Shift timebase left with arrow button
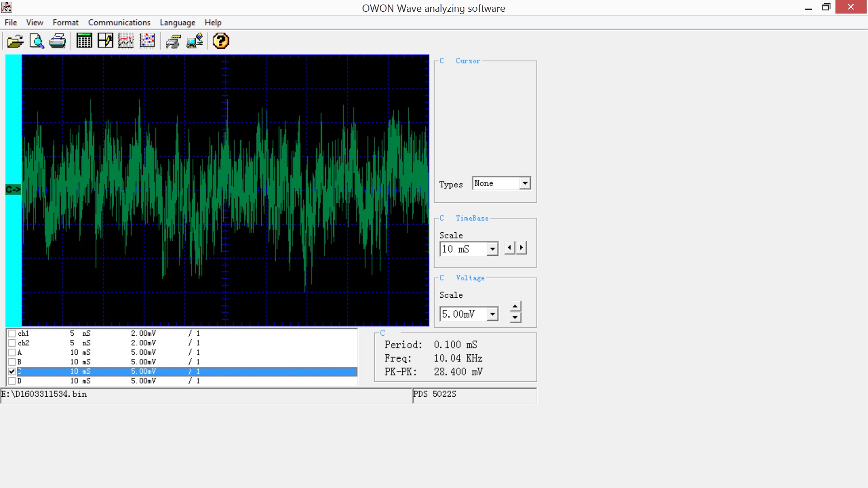 (510, 248)
